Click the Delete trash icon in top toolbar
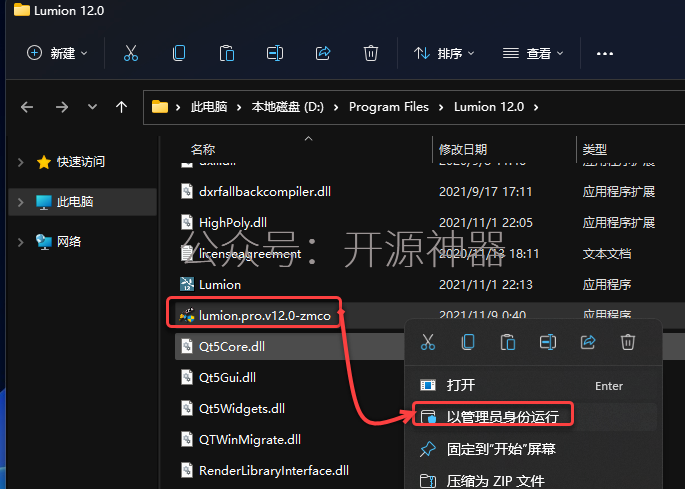The image size is (685, 489). pos(370,53)
